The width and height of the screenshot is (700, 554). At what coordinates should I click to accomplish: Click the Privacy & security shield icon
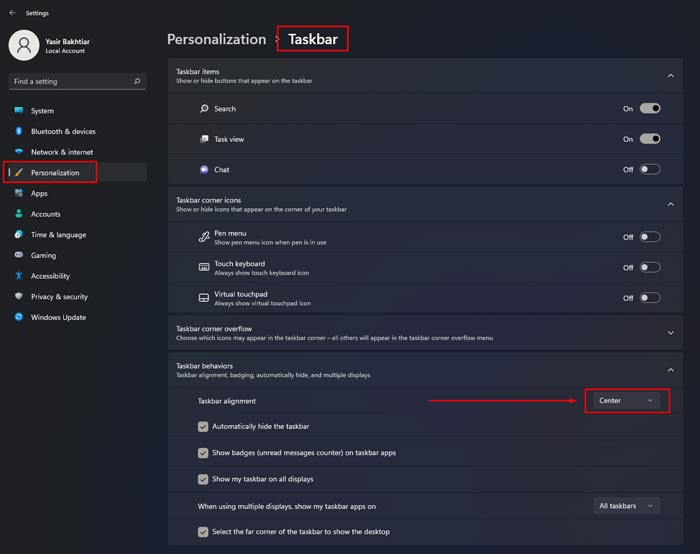(18, 297)
